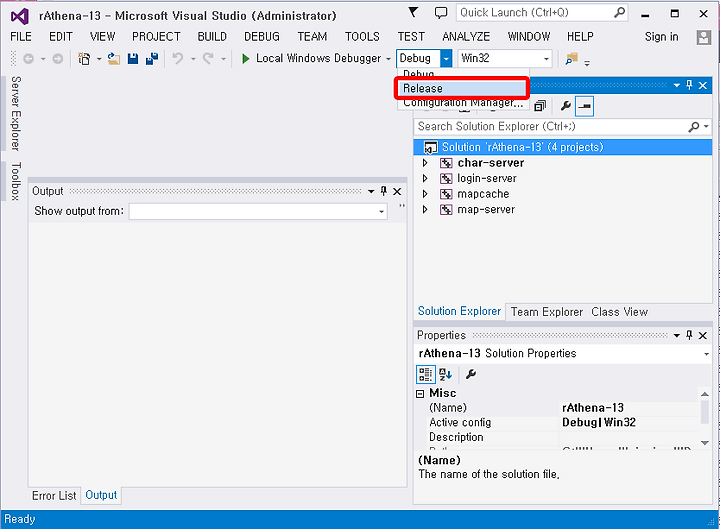
Task: Toggle Solution Explorer Preview Selected Items icon
Action: (585, 106)
